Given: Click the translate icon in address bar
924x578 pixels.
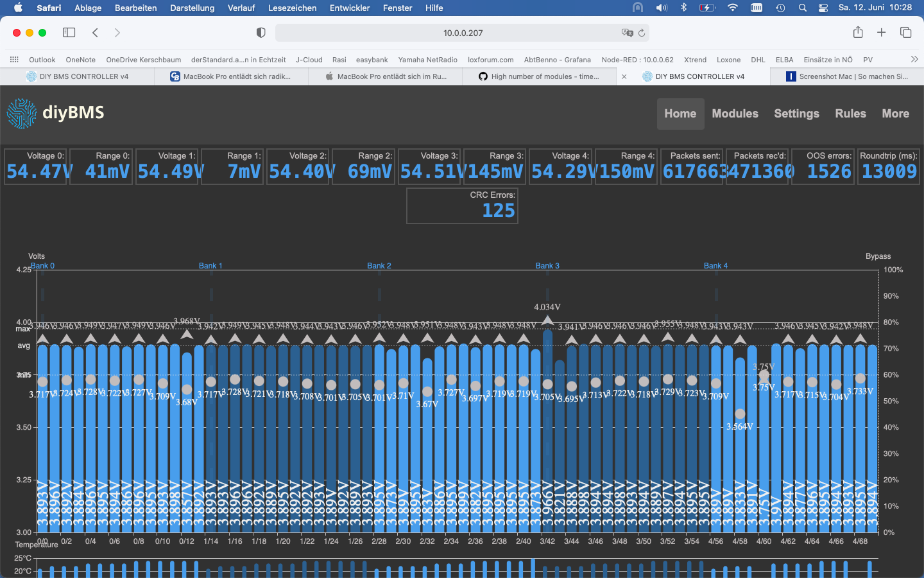Looking at the screenshot, I should pyautogui.click(x=627, y=33).
